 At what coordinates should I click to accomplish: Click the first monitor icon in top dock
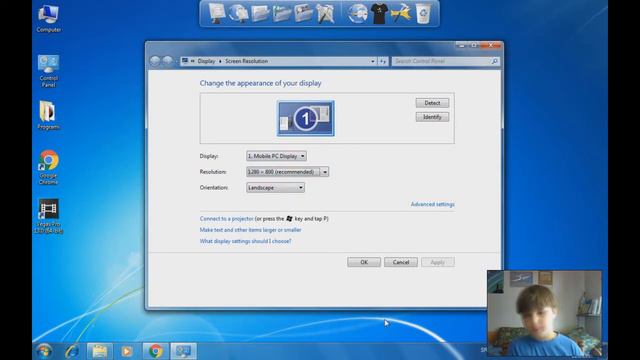[x=216, y=13]
